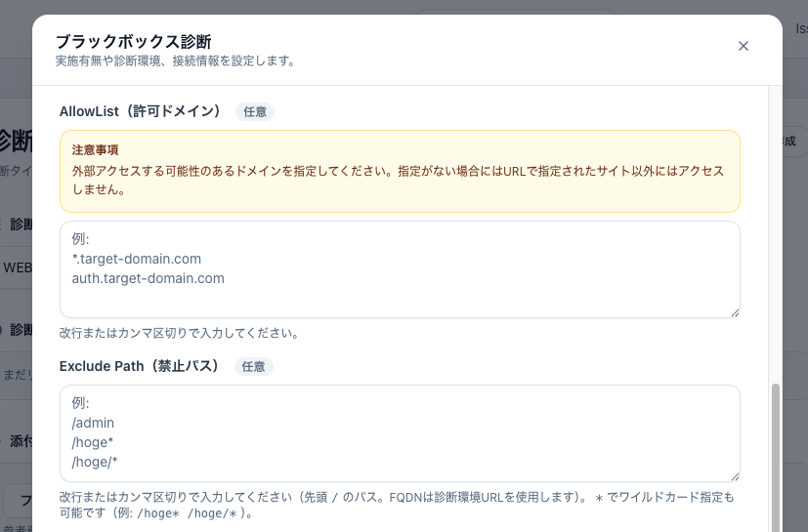
Task: Click the Exclude Path hint mentioning FQDN
Action: (397, 506)
